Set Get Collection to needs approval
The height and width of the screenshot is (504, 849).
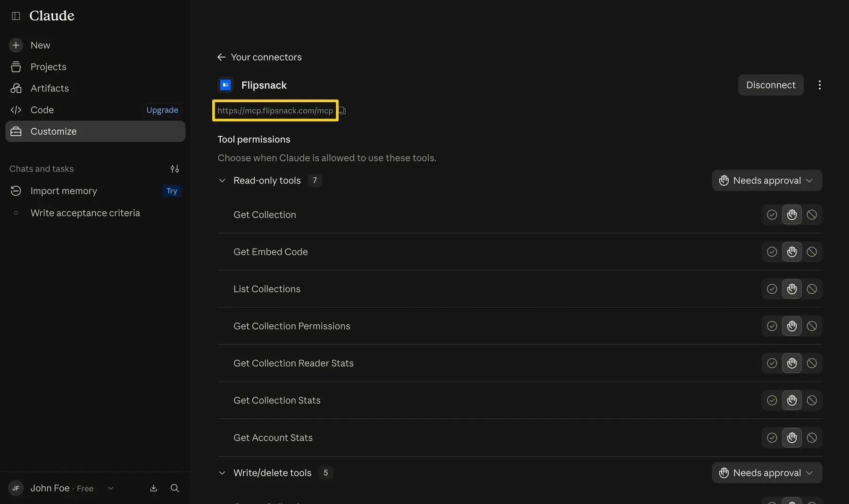click(x=792, y=215)
